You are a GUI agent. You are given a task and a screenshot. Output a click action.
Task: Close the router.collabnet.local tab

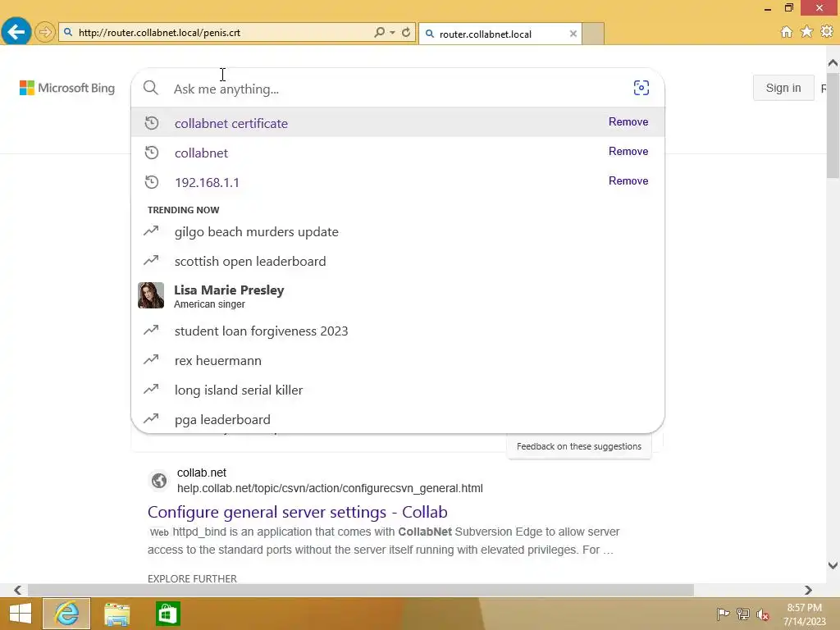(x=573, y=34)
